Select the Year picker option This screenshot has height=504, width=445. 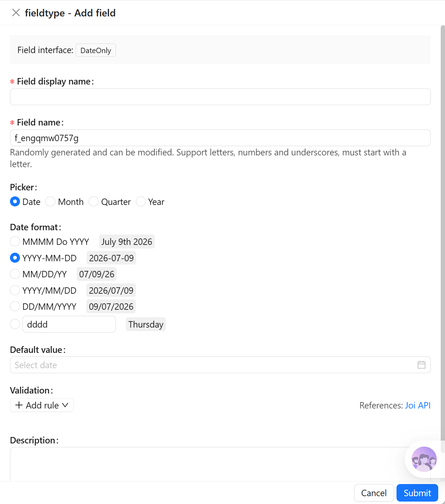[140, 202]
